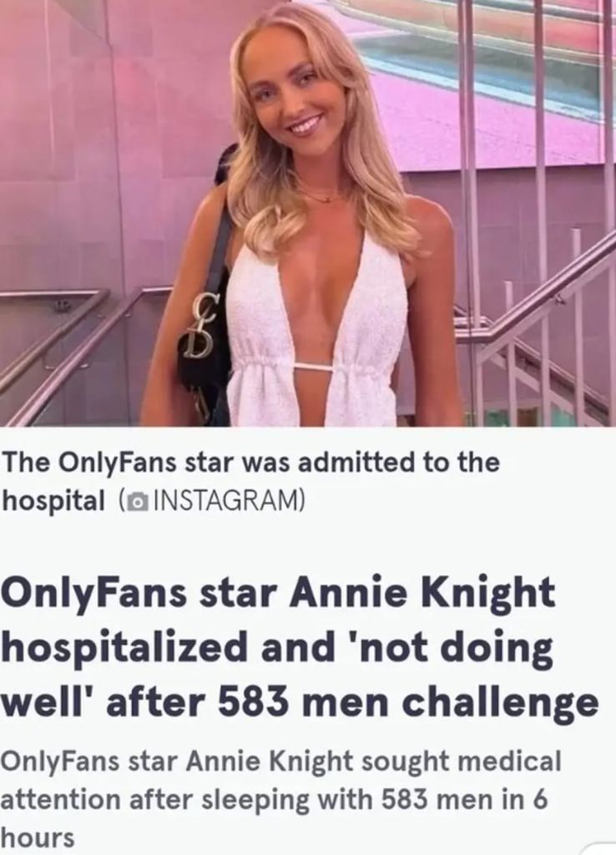616x855 pixels.
Task: Click the name 'Annie Knight' in the headline
Action: (x=422, y=594)
